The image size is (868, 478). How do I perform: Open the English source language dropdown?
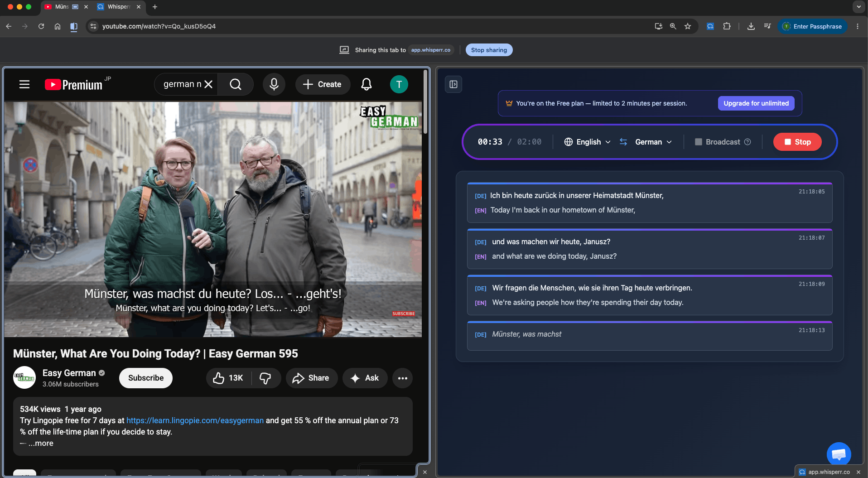point(587,142)
